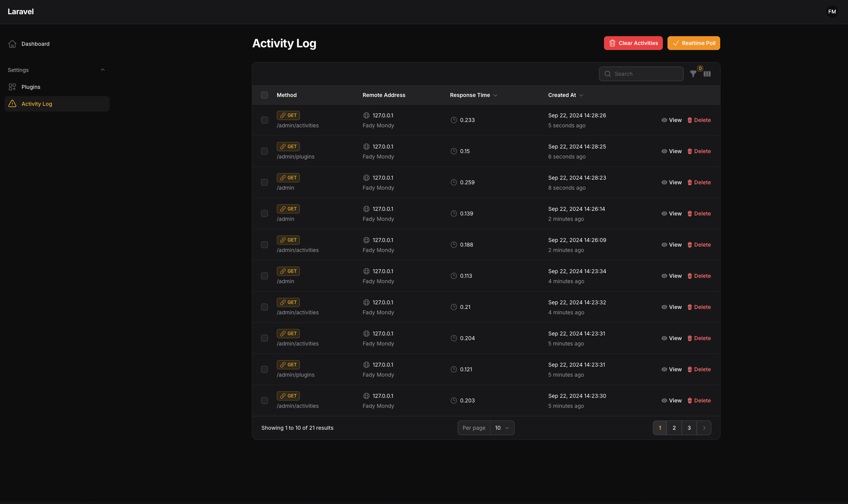848x504 pixels.
Task: Check the select-all header checkbox
Action: coord(264,95)
